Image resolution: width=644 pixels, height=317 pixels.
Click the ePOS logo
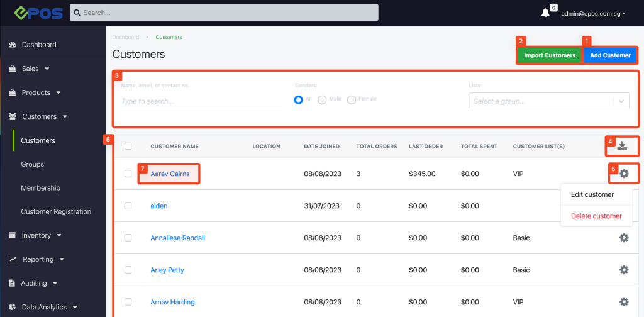[x=38, y=13]
